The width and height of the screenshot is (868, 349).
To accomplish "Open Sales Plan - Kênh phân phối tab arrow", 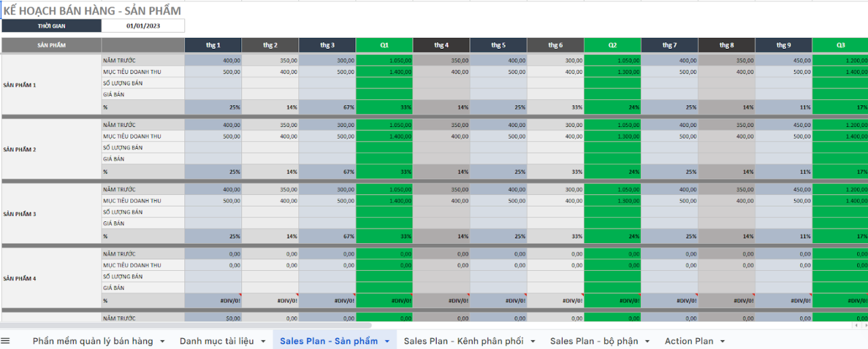I will coord(533,342).
